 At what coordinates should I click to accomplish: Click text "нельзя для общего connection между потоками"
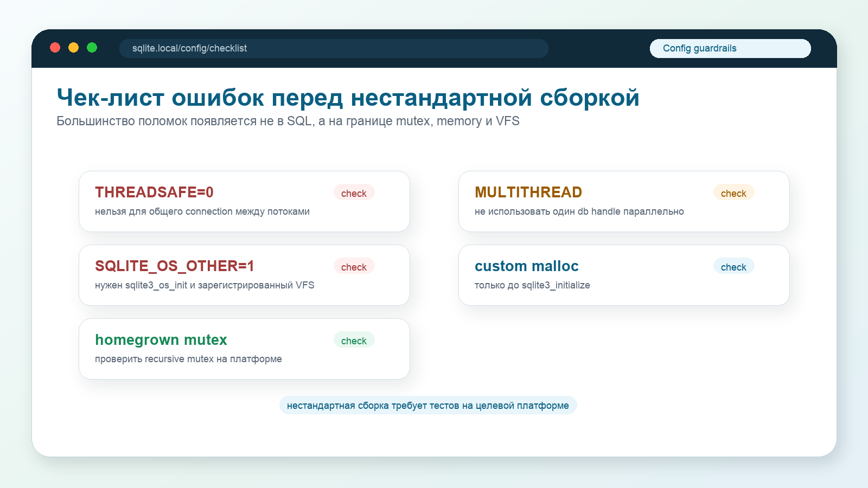click(x=202, y=211)
